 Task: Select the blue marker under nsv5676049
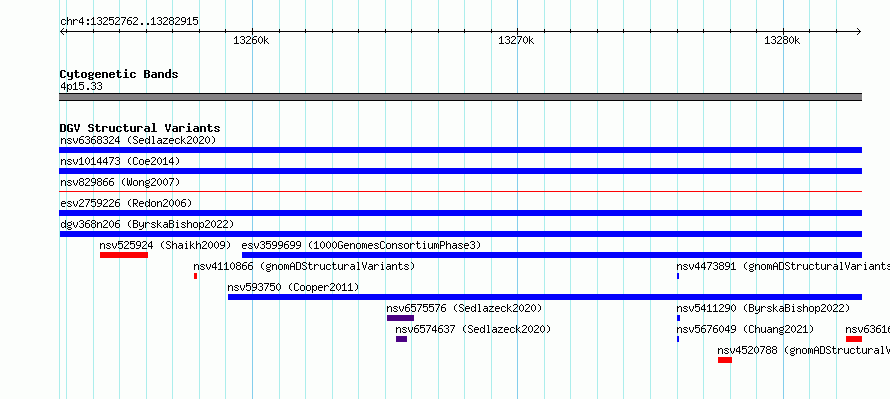coord(678,339)
